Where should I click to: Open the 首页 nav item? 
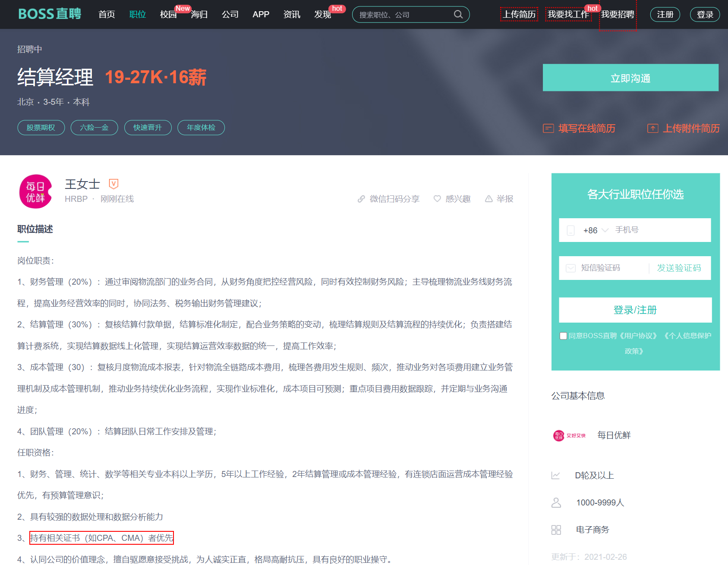[x=107, y=15]
